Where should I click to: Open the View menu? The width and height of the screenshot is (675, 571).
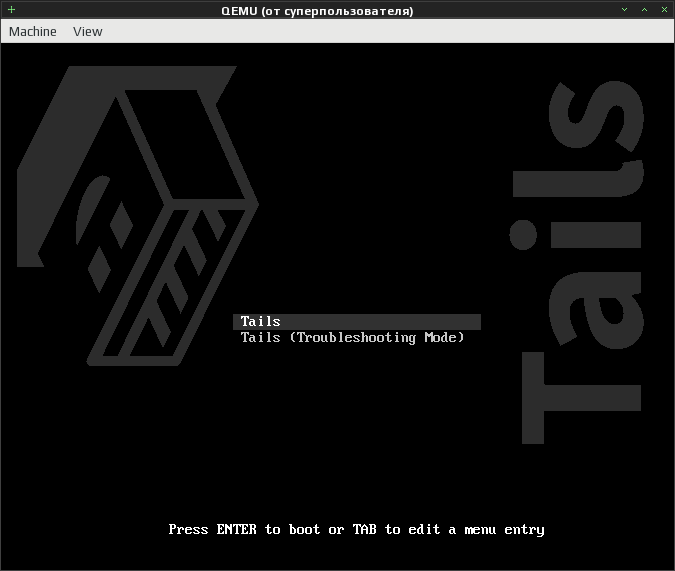(x=88, y=31)
